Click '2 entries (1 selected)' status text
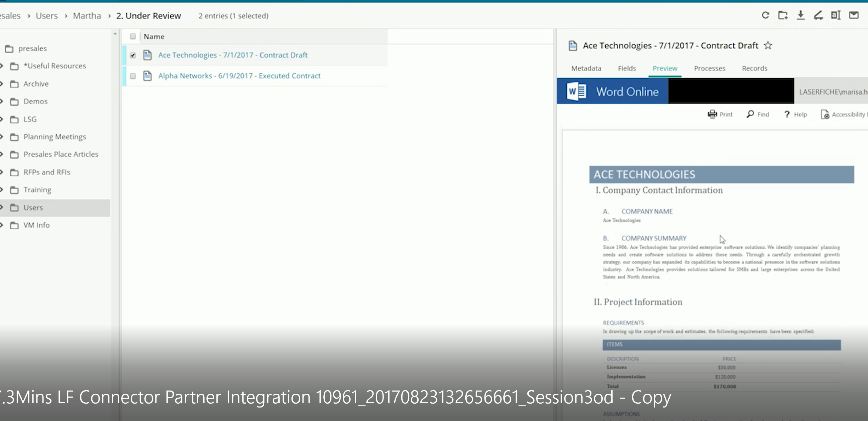This screenshot has width=868, height=421. (x=233, y=16)
